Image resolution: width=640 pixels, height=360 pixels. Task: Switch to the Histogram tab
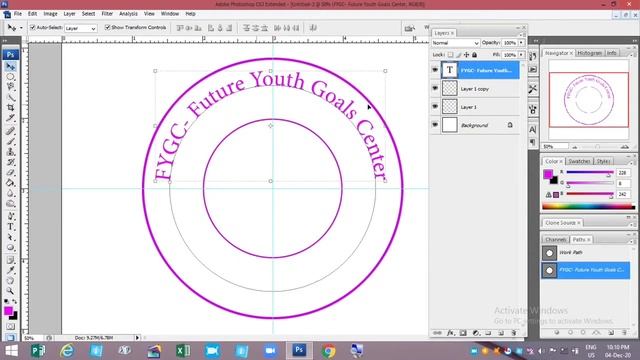click(x=589, y=53)
